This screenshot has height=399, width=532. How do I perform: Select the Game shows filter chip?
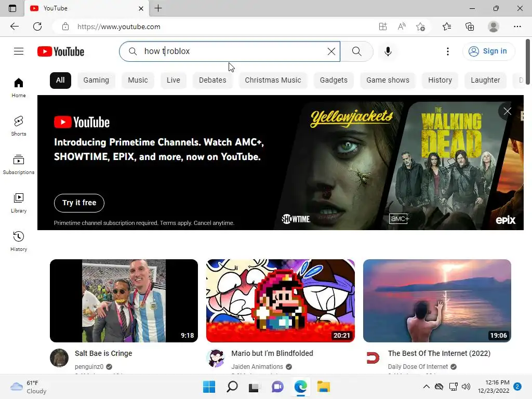coord(388,80)
